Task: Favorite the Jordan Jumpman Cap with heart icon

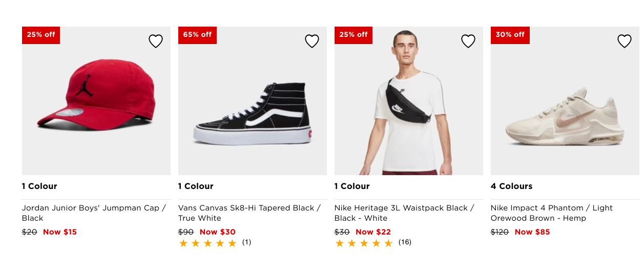Action: click(x=156, y=41)
